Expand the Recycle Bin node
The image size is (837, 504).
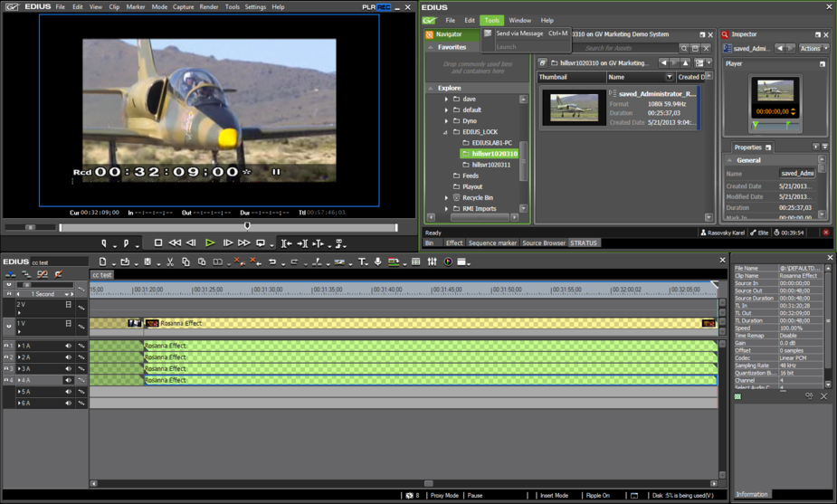pyautogui.click(x=446, y=197)
